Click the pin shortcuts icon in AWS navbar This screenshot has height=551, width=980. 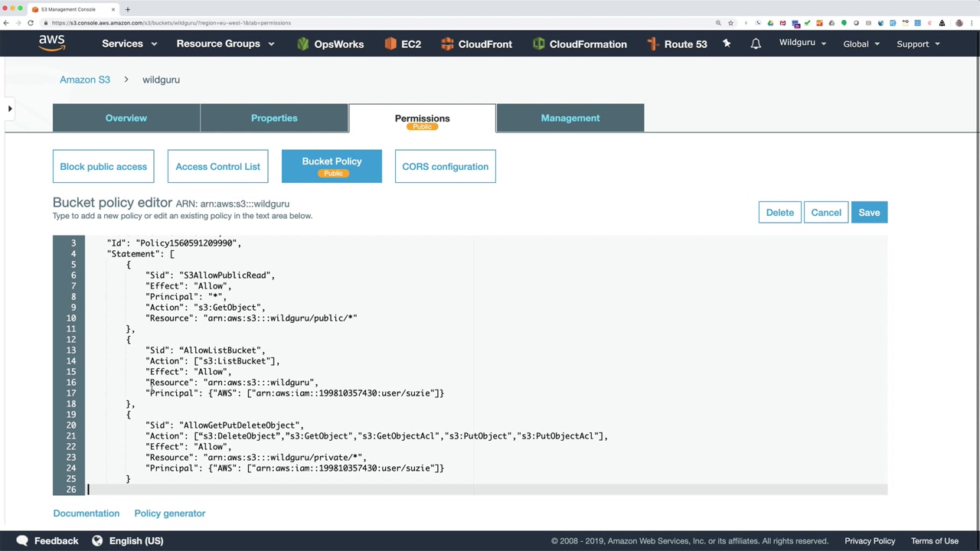tap(727, 44)
